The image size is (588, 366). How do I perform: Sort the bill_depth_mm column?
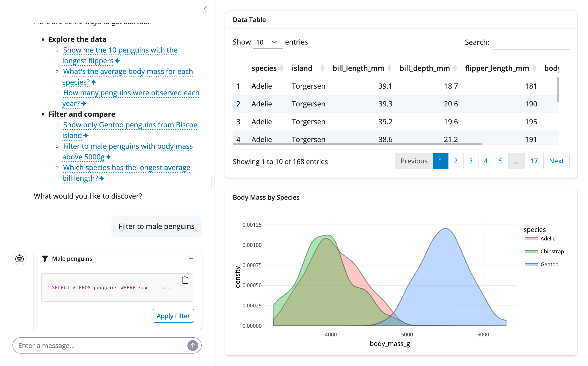click(455, 68)
